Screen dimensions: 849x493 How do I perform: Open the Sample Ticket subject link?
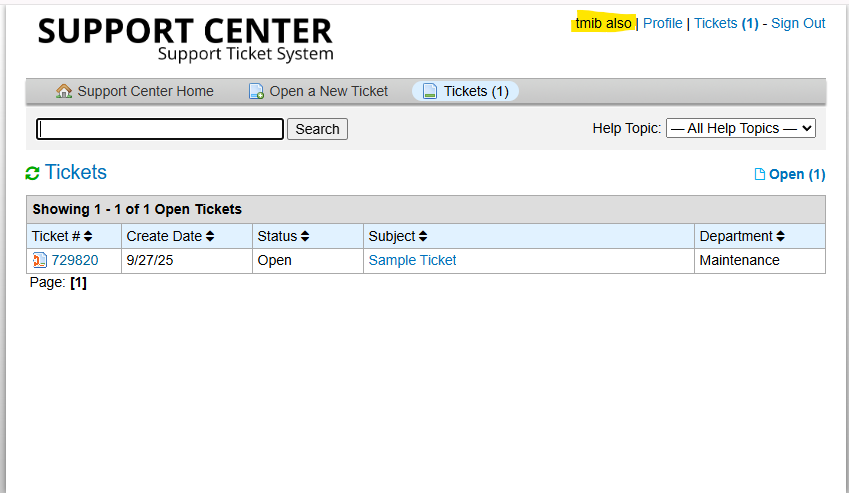click(412, 260)
